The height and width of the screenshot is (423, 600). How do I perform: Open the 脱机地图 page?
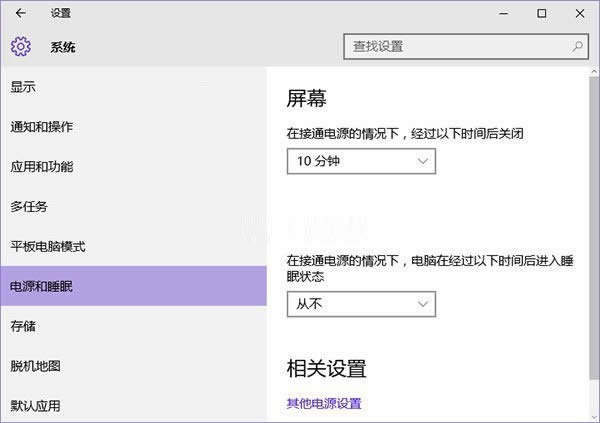36,366
